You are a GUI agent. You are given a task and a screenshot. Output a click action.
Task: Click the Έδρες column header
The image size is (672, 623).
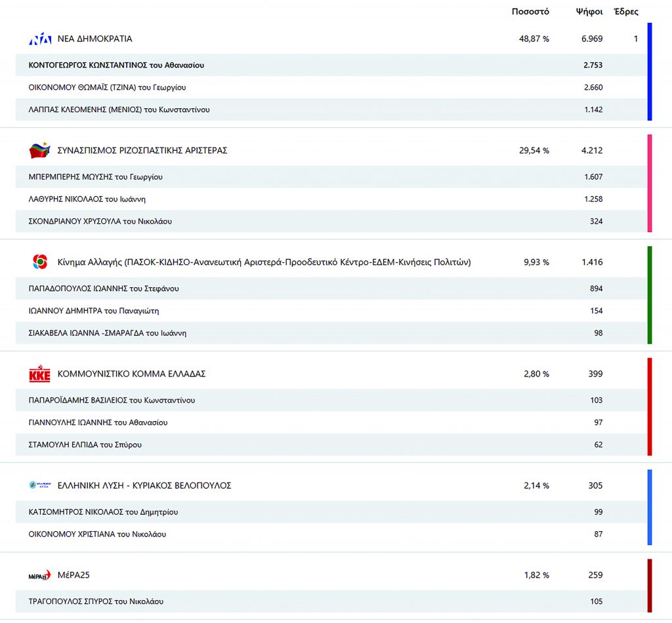pos(625,12)
